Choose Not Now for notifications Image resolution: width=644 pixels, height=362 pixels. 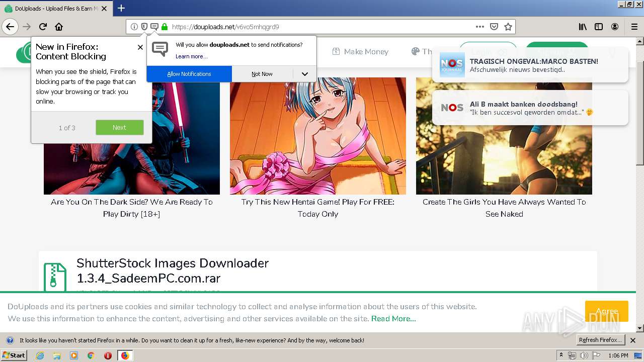click(262, 74)
